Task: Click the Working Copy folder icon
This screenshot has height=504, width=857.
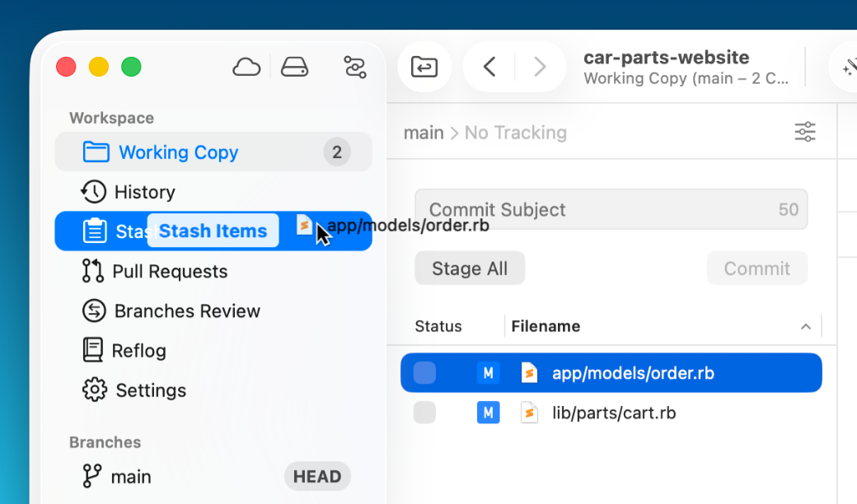Action: point(96,152)
